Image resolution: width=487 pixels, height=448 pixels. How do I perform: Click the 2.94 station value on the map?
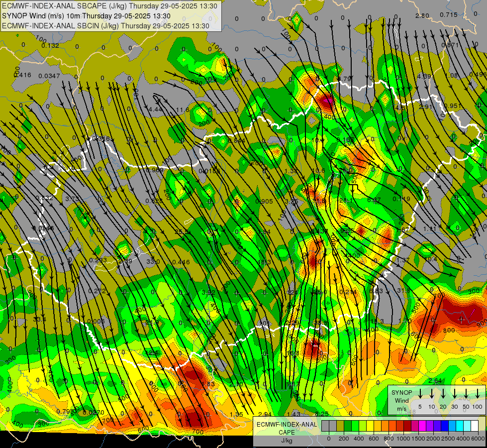tap(265, 414)
